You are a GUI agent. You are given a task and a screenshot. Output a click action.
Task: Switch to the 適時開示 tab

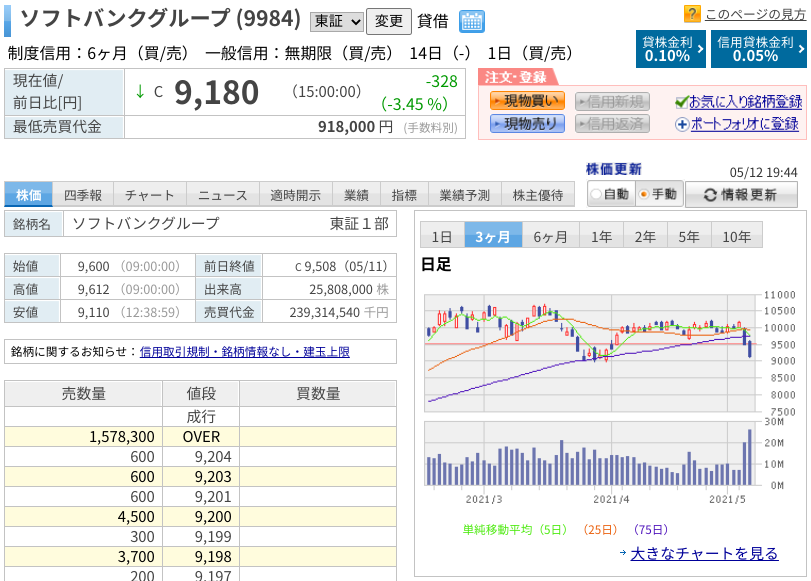tap(296, 195)
